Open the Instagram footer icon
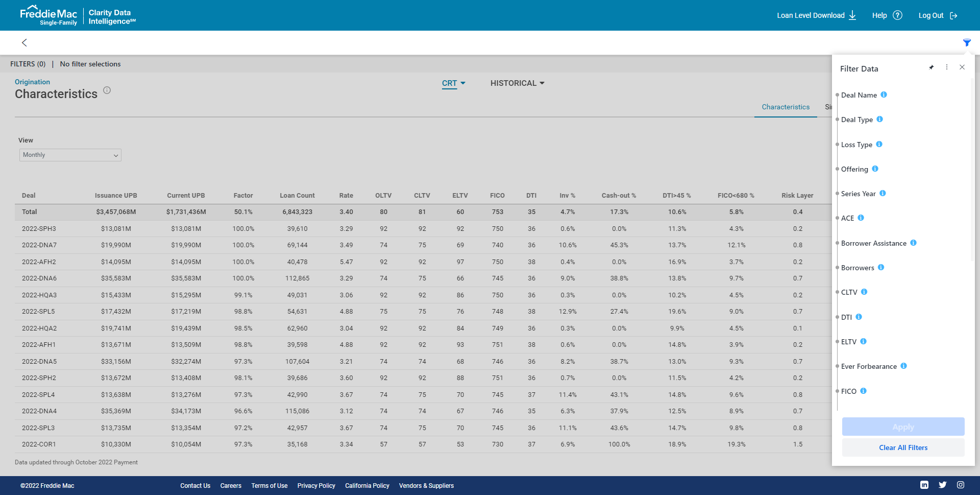This screenshot has height=495, width=980. coord(961,485)
